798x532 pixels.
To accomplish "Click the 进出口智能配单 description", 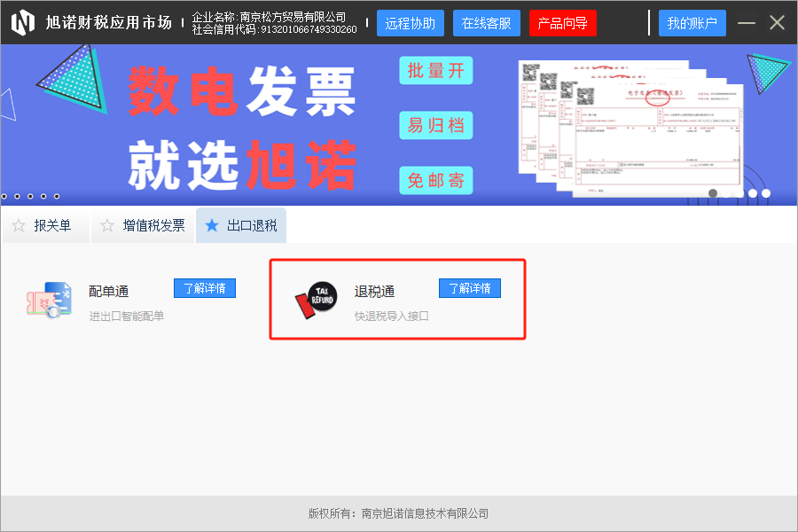I will [127, 317].
